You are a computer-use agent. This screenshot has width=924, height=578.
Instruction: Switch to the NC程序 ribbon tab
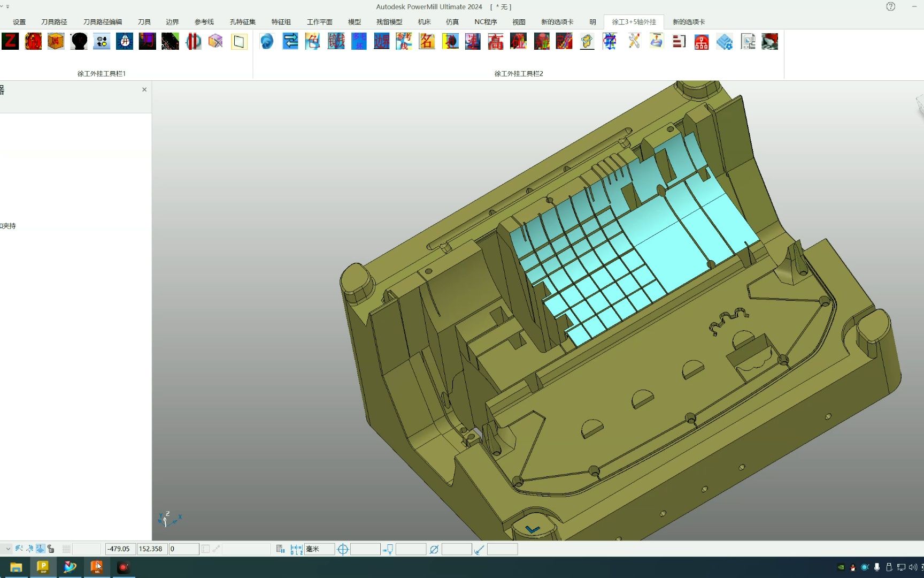click(x=486, y=22)
